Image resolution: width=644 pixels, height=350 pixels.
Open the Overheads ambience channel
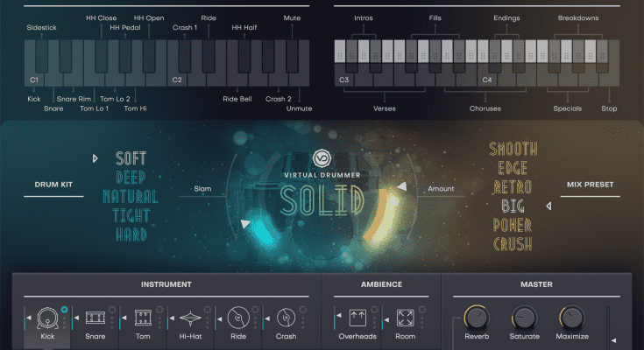tap(357, 318)
